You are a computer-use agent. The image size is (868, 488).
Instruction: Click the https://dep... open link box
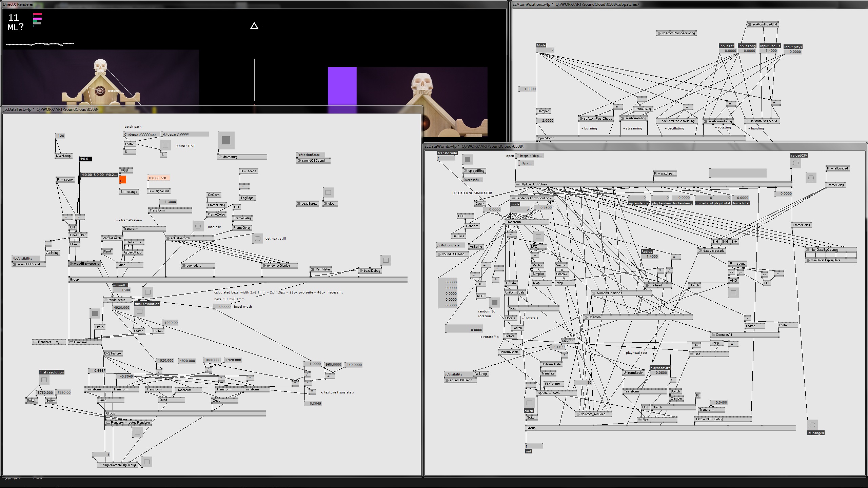(x=531, y=156)
